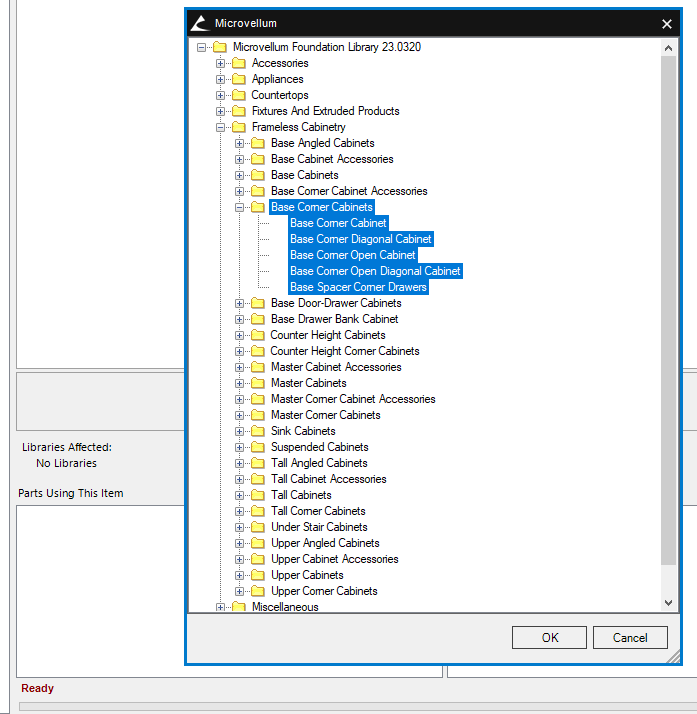Select Base Spacer Corner Drawers item
Screen dimensions: 697x714
(x=358, y=287)
